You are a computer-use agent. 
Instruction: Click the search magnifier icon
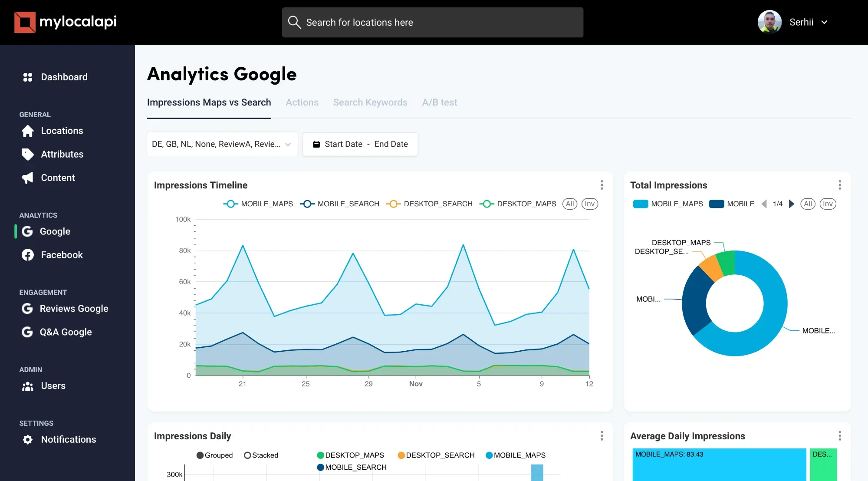click(294, 22)
